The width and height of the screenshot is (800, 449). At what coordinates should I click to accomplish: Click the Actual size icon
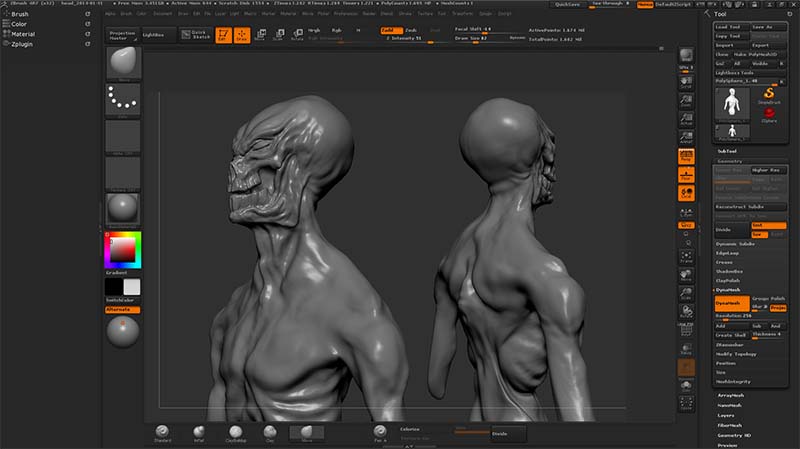tap(686, 119)
